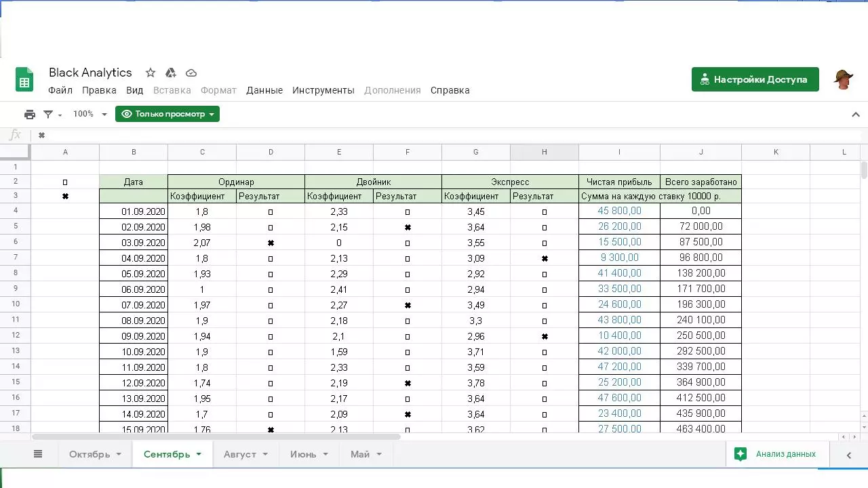868x488 pixels.
Task: Click the Настройки Доступа share button
Action: pyautogui.click(x=755, y=79)
